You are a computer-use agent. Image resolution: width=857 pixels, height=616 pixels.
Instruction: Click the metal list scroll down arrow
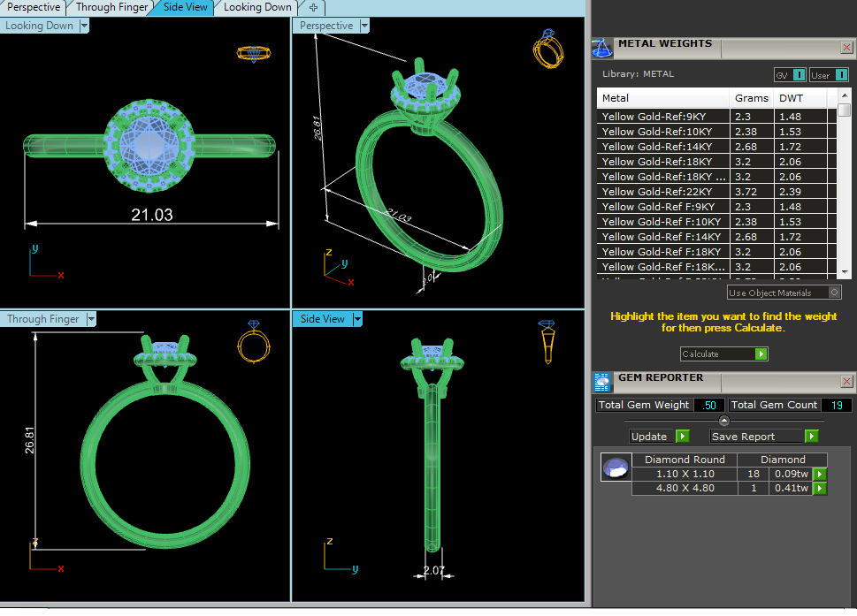(845, 271)
